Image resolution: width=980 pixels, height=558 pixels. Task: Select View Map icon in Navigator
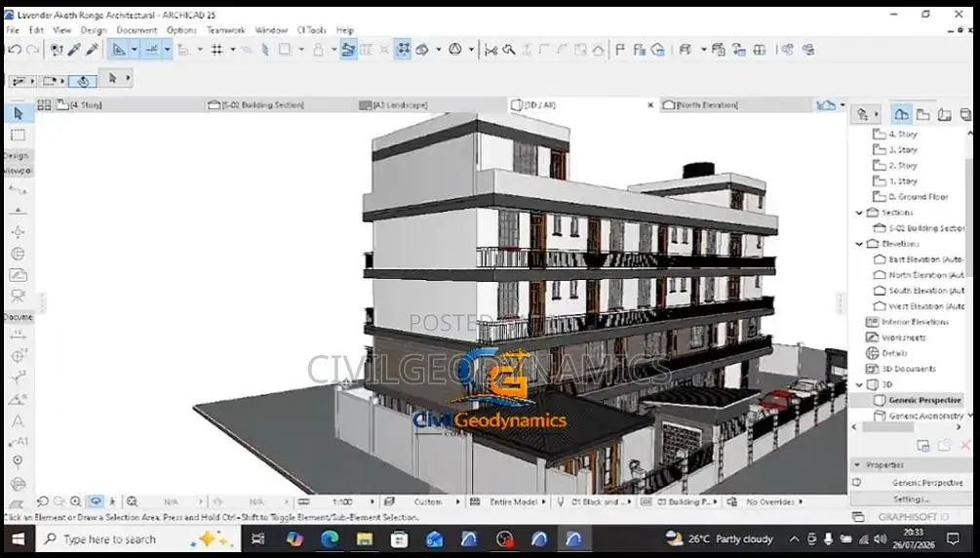pos(922,114)
